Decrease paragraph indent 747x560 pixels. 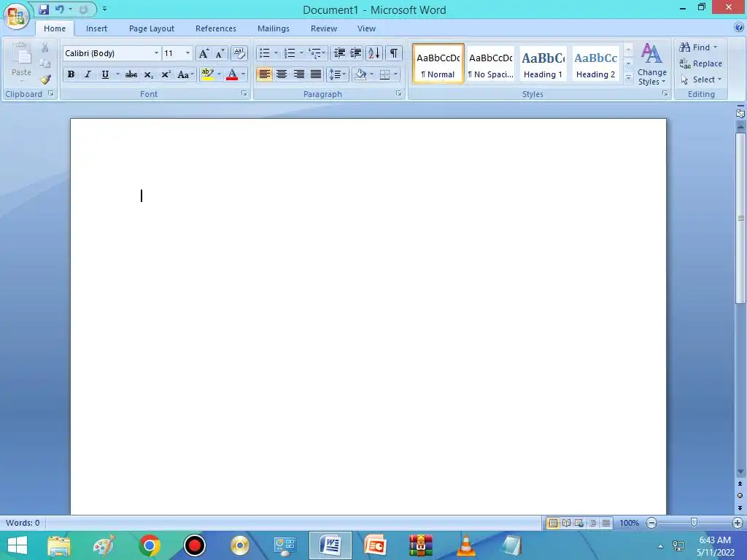pyautogui.click(x=339, y=53)
